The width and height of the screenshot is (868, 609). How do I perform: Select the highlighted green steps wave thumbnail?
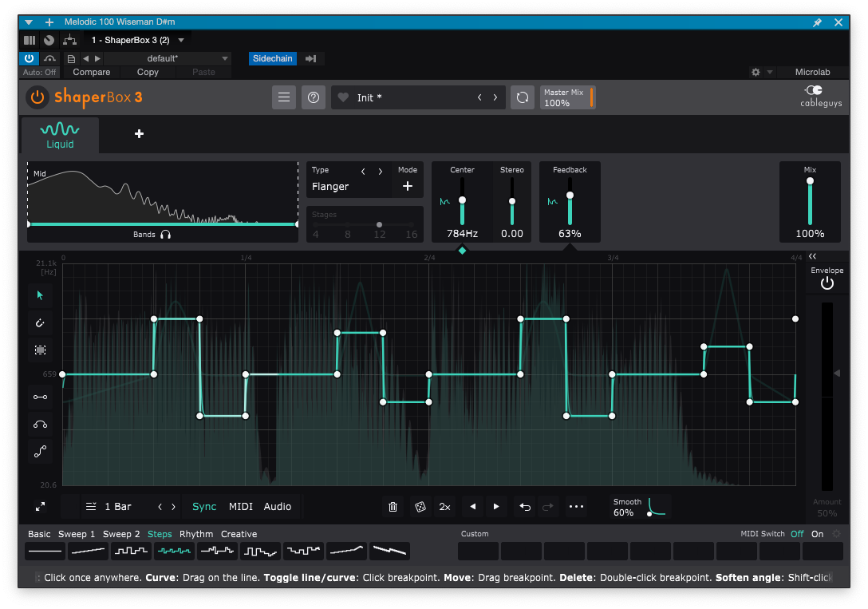(x=175, y=552)
